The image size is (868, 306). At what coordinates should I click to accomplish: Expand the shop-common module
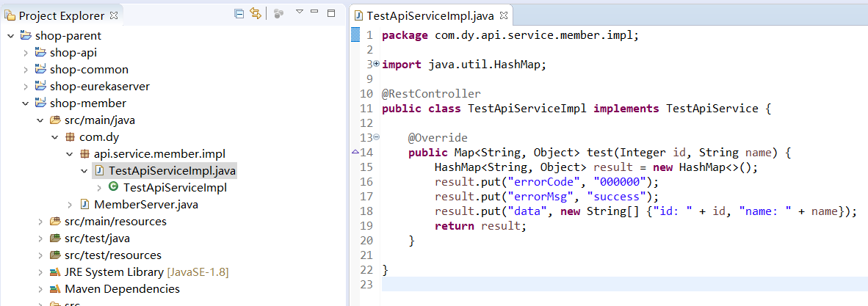26,70
